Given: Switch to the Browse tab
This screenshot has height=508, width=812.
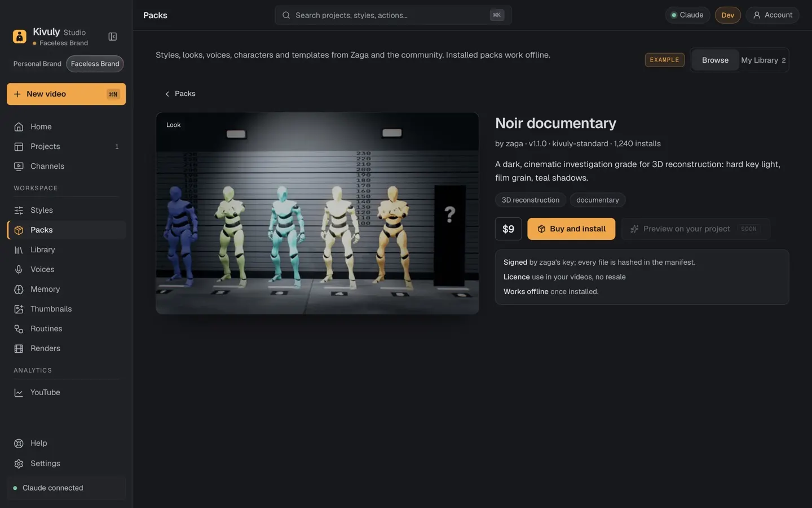Looking at the screenshot, I should [x=715, y=60].
